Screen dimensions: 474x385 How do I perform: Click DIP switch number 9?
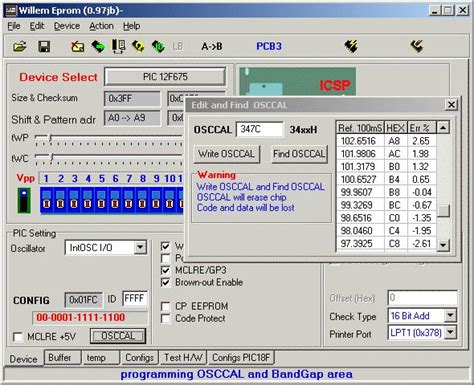(156, 200)
